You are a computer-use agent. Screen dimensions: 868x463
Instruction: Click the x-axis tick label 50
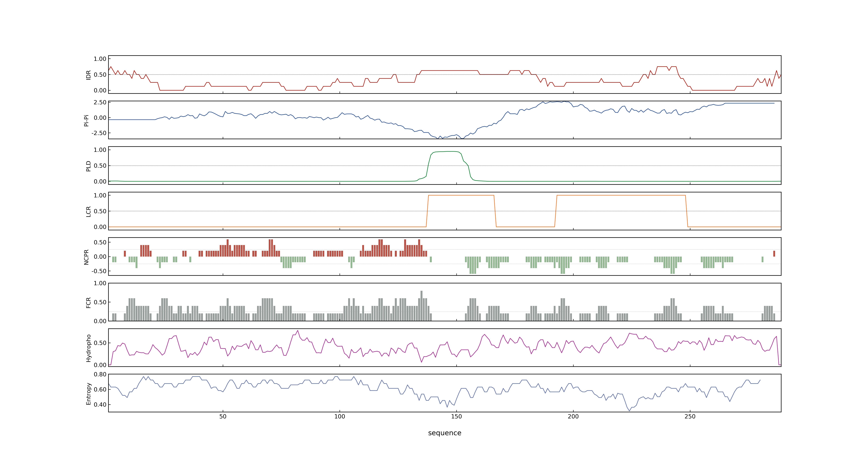[x=223, y=416]
